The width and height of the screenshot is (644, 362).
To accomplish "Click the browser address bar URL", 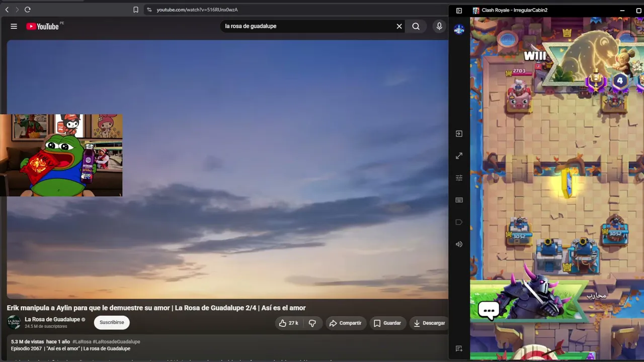I will 197,10.
